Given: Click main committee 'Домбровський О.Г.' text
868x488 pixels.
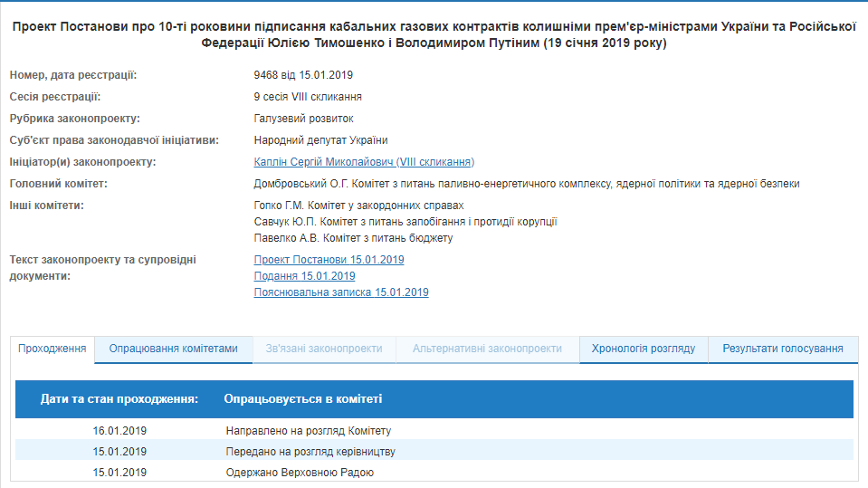Looking at the screenshot, I should 527,184.
